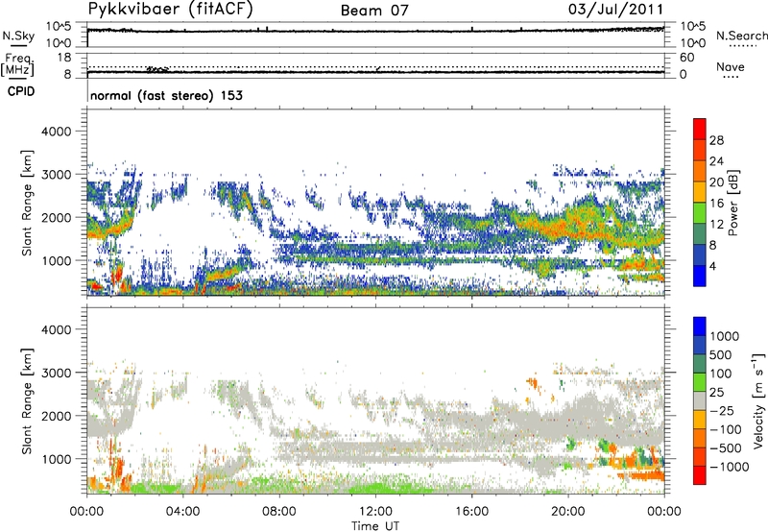768x532 pixels.
Task: Click the -25 tick label on Velocity color bar
Action: [723, 410]
